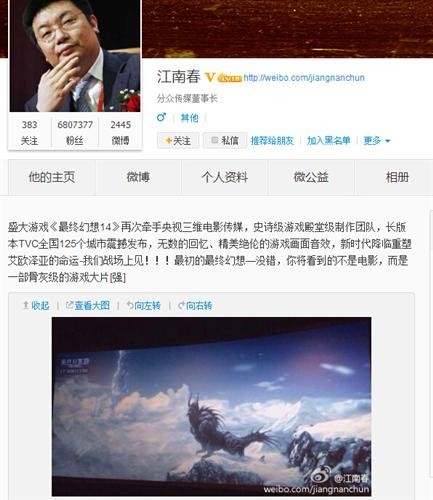
Task: Send a private message via 私信
Action: (225, 140)
